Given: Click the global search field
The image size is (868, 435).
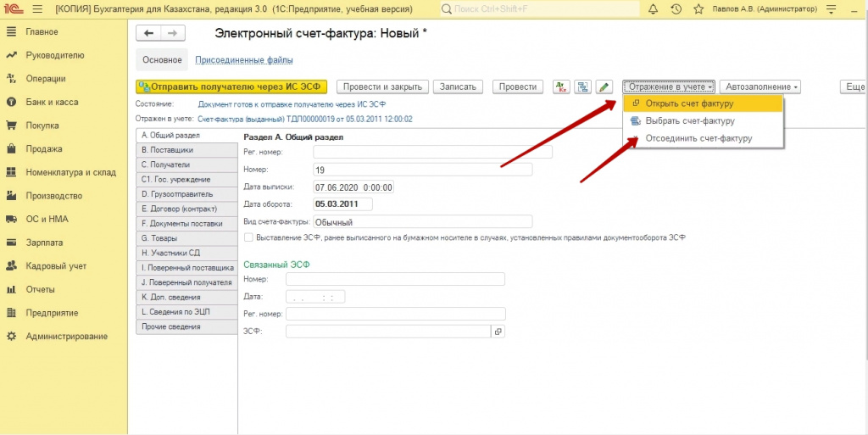Looking at the screenshot, I should [540, 8].
